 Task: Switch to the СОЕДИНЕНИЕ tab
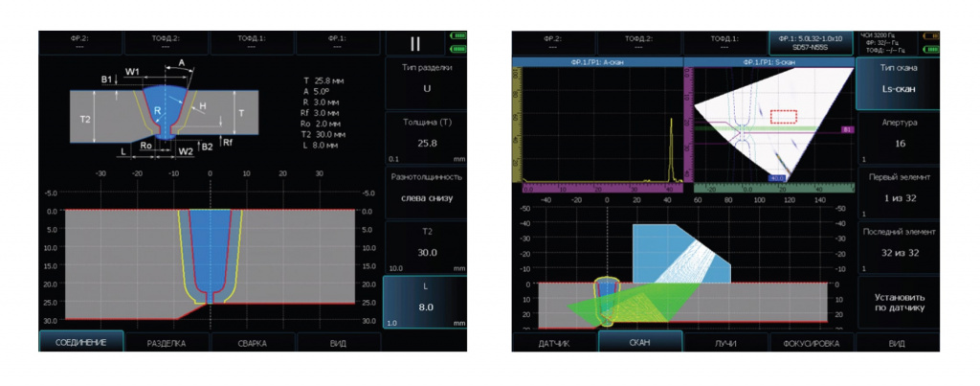tap(81, 343)
